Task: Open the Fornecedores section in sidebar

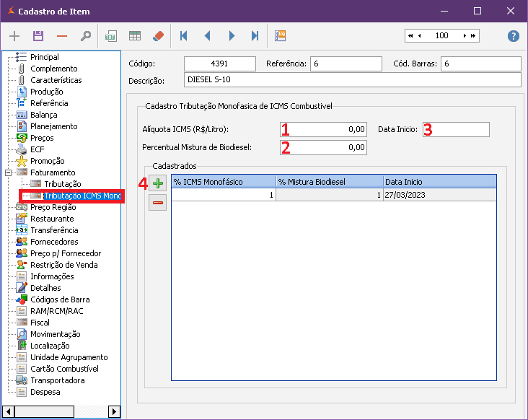Action: (54, 242)
